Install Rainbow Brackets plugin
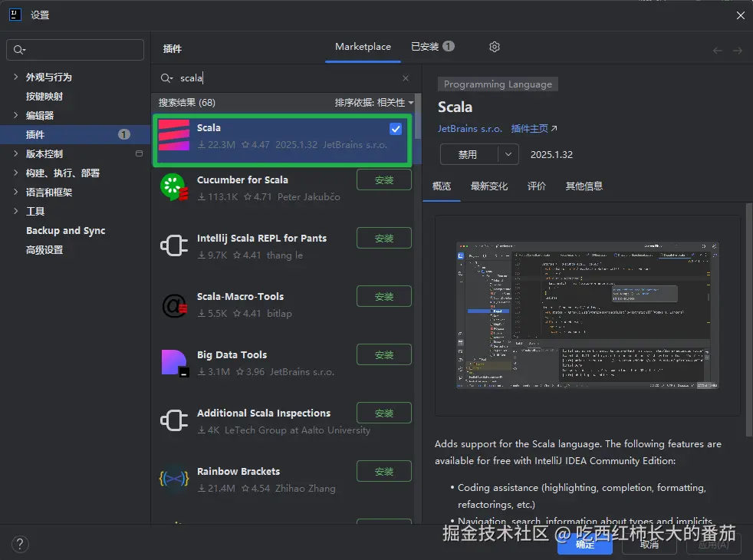Viewport: 753px width, 560px height. tap(383, 471)
